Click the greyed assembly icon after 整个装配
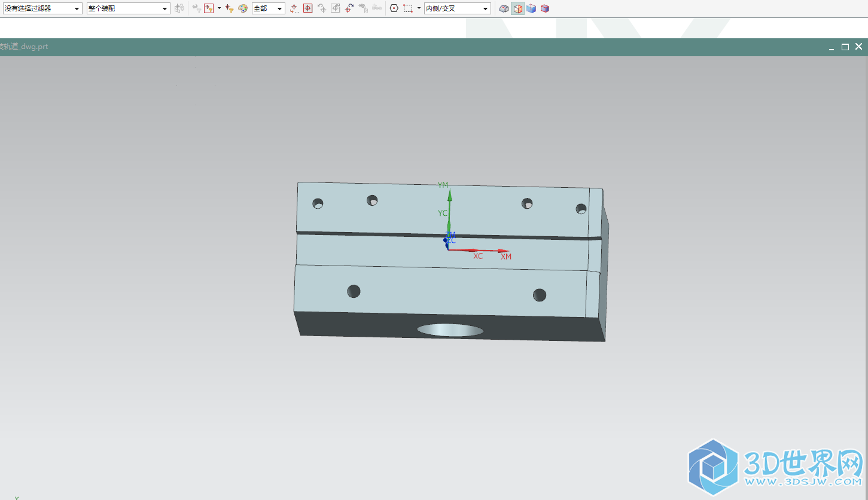 179,8
